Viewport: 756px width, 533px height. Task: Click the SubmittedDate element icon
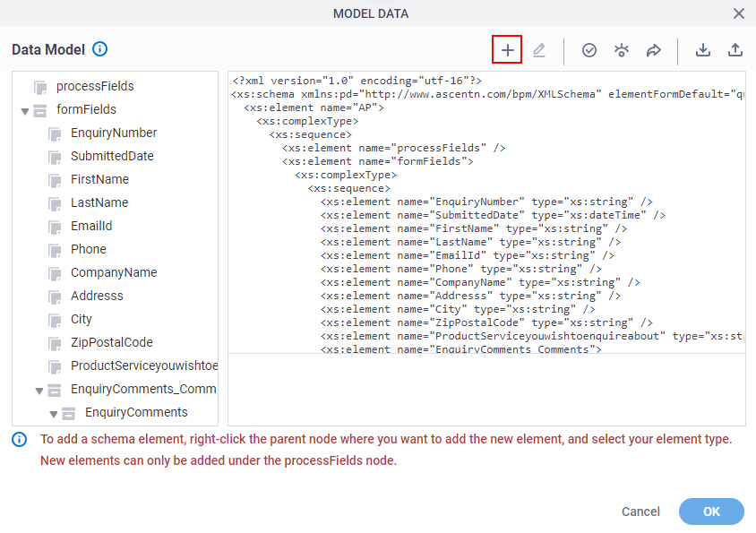[x=55, y=158]
